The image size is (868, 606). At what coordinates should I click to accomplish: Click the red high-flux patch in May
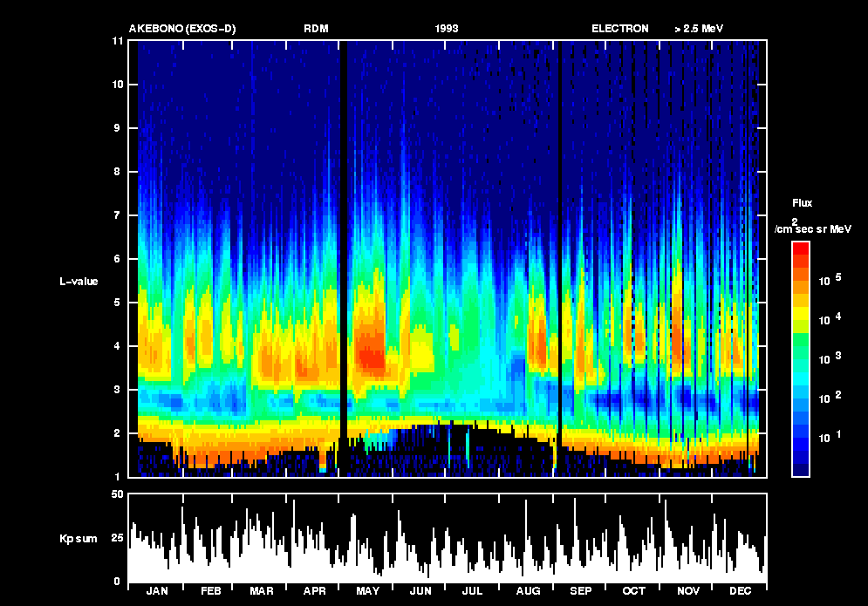(372, 357)
